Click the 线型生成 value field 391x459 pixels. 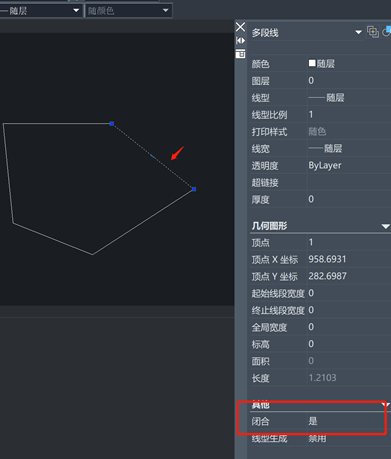[x=349, y=438]
